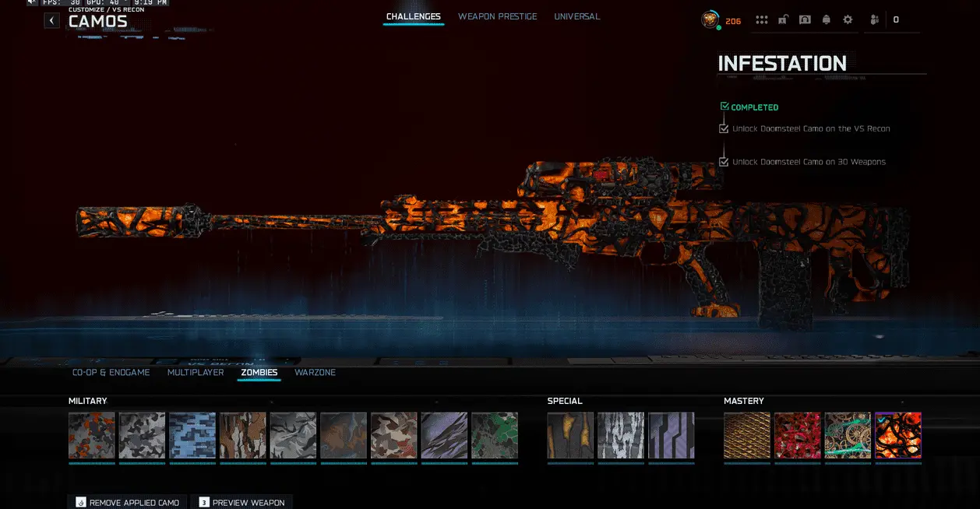Open the grid menu icon
Screen dimensions: 980x509
tap(762, 20)
